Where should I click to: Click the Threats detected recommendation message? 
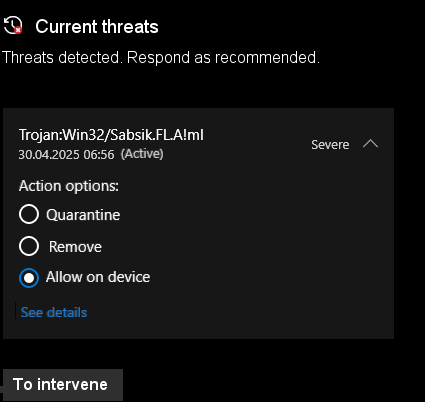pos(161,57)
